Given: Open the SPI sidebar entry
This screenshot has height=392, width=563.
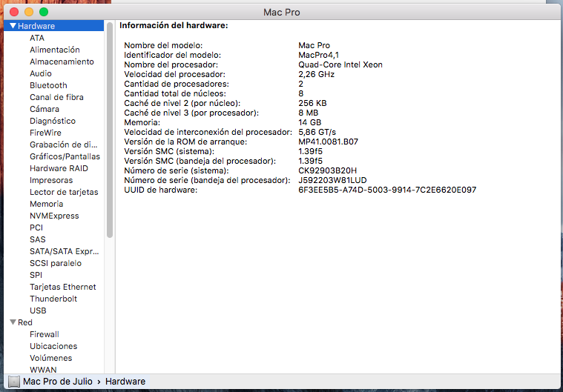Looking at the screenshot, I should tap(36, 274).
